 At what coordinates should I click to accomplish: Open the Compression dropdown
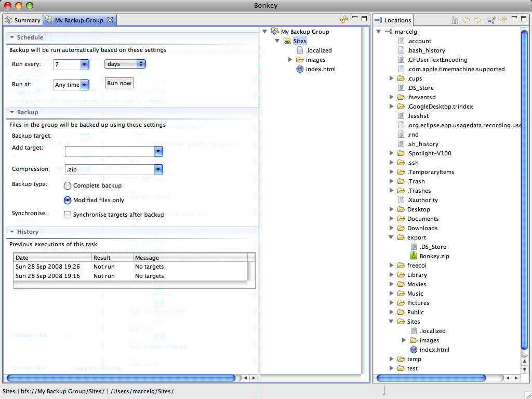point(158,169)
